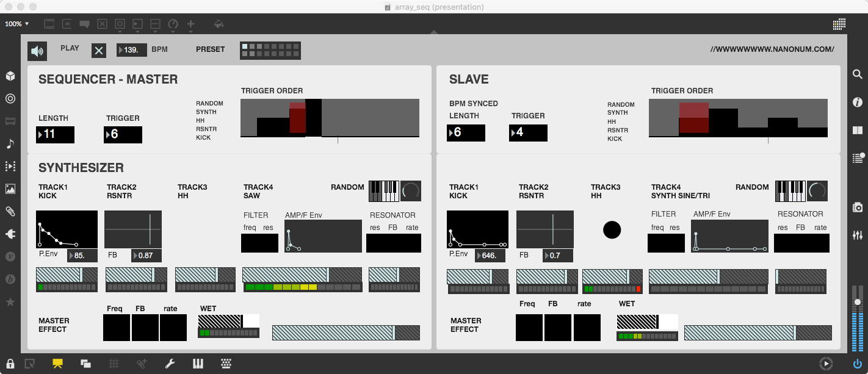Open Global Transport play-circle icon
The height and width of the screenshot is (374, 868).
(826, 364)
